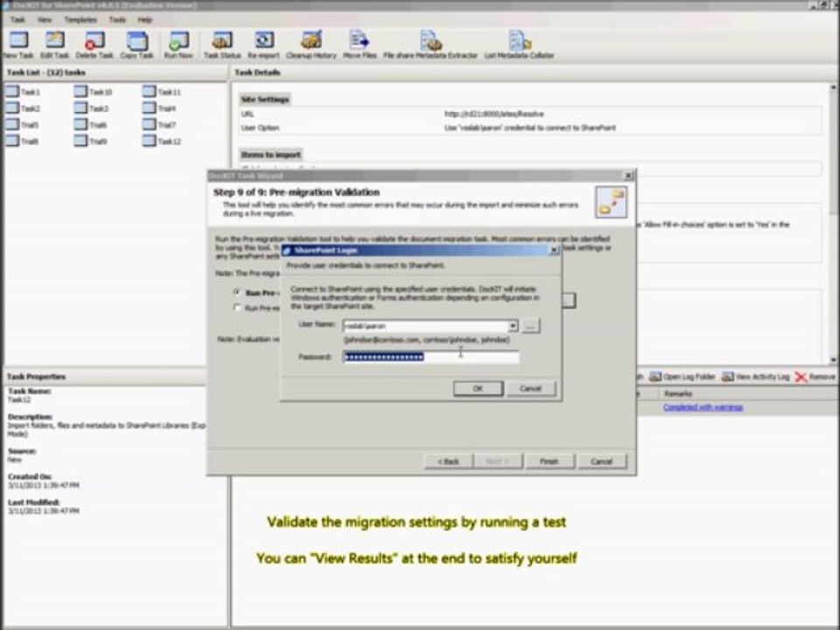Select the unselected Run Pre- radio button
The height and width of the screenshot is (630, 840).
[x=237, y=307]
